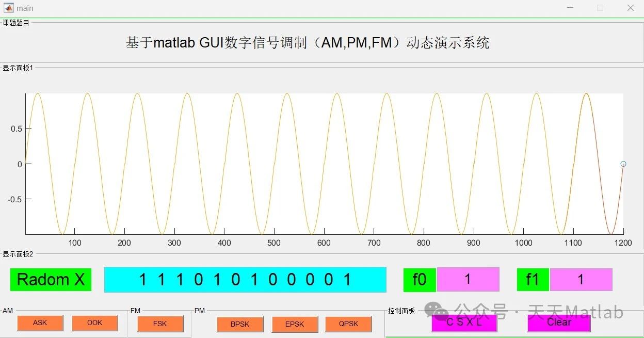Click the ASK modulation button

tap(40, 323)
